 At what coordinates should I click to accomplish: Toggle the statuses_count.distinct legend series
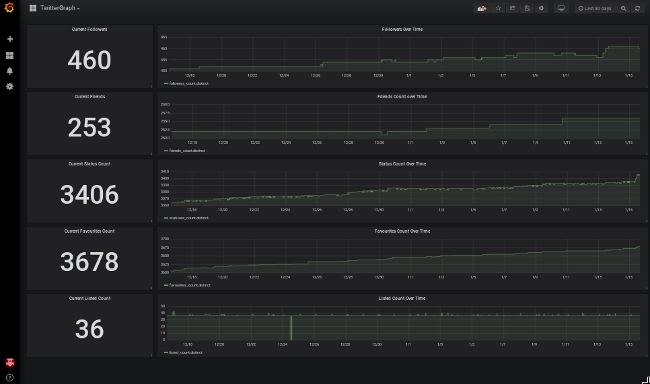pos(189,218)
